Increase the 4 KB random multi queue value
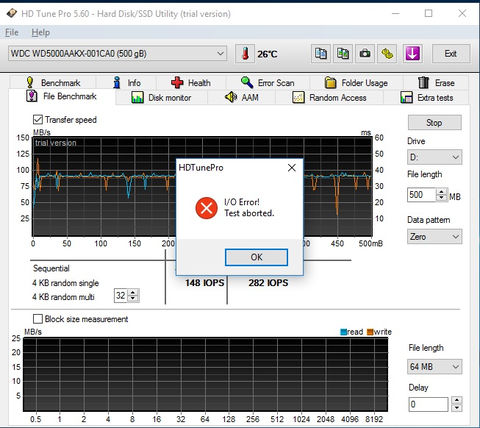This screenshot has width=480, height=428. click(x=133, y=293)
